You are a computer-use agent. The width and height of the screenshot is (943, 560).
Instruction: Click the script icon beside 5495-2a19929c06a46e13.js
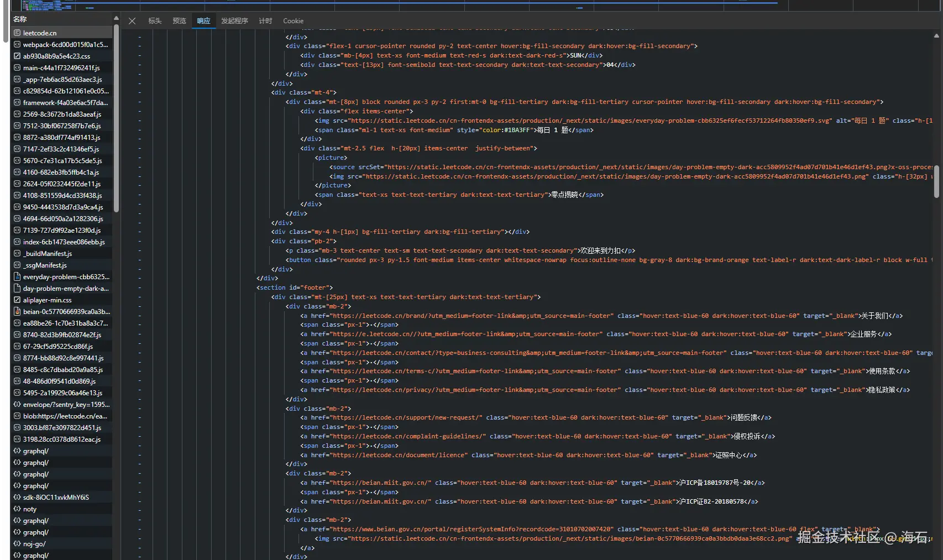pos(17,393)
